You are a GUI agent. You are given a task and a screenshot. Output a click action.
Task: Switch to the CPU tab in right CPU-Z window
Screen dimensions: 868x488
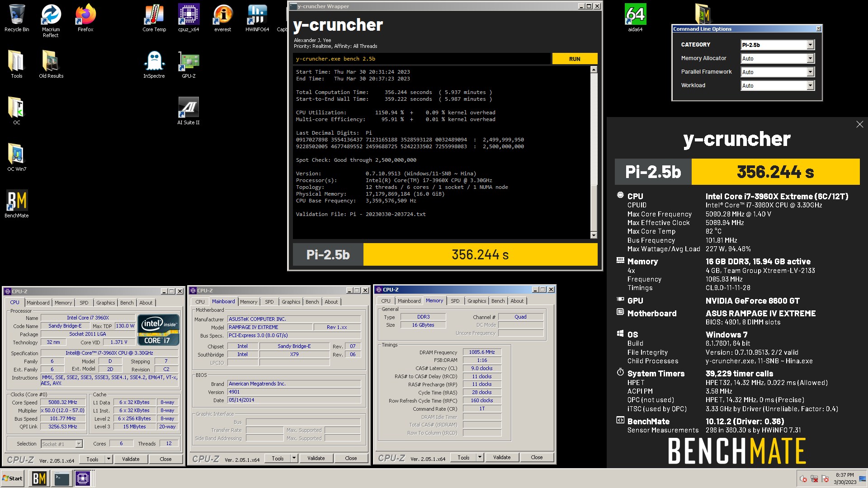coord(386,301)
